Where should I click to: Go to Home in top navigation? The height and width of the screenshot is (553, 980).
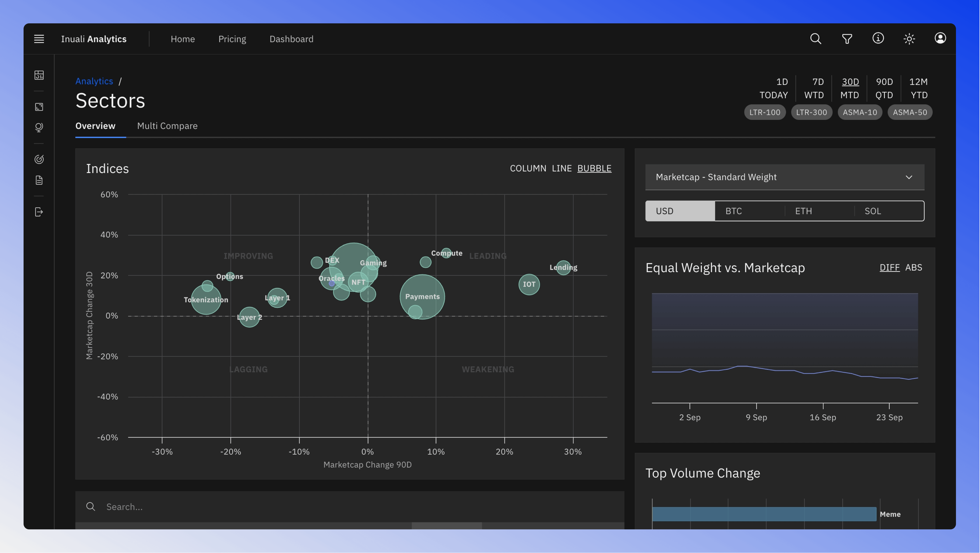coord(183,39)
